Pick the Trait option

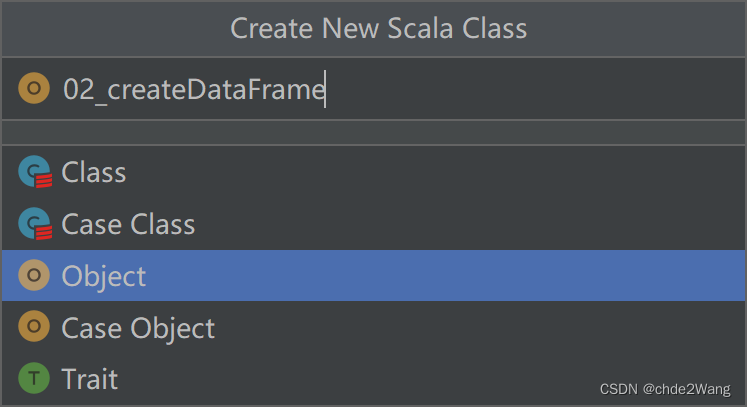coord(374,379)
